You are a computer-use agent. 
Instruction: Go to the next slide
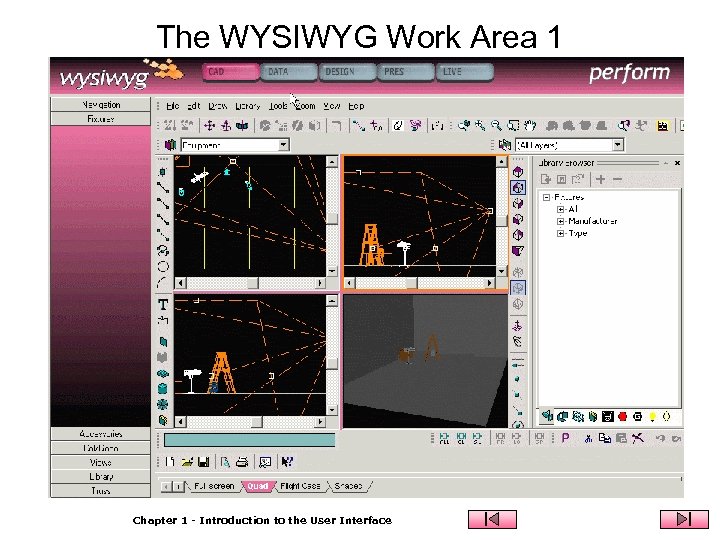tap(684, 519)
